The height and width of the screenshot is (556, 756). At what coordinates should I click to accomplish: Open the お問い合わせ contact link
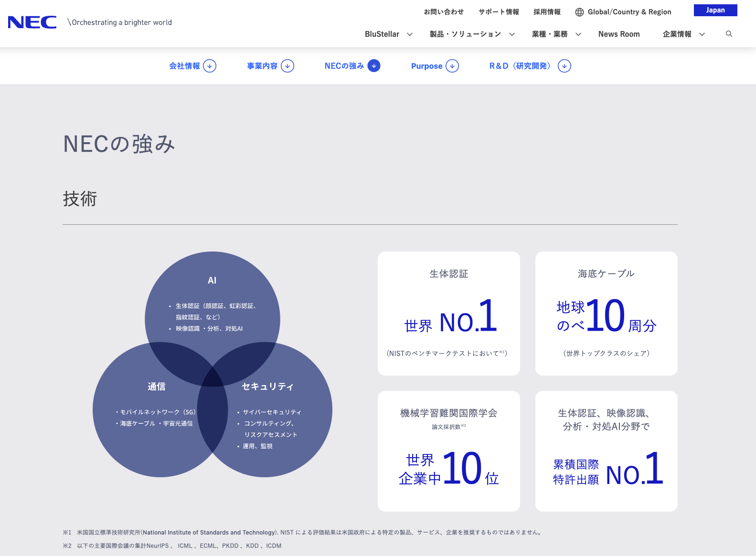[x=444, y=12]
